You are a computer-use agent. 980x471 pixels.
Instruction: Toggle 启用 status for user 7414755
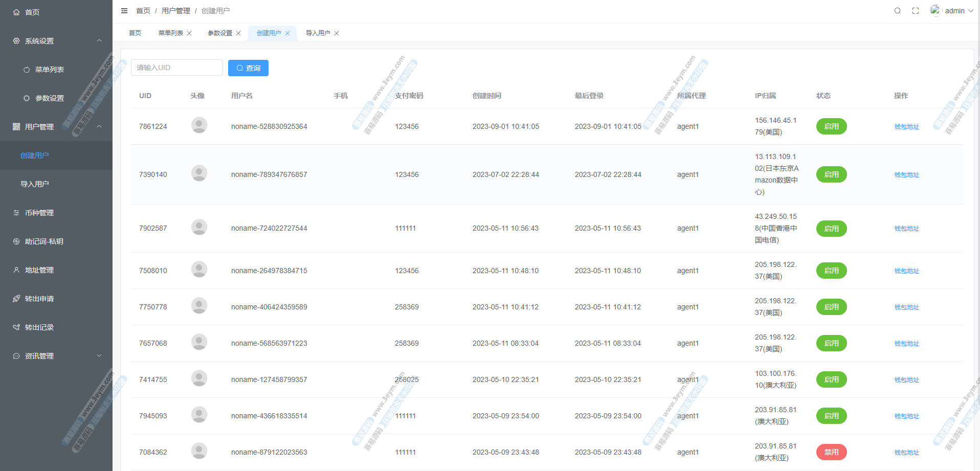coord(831,379)
